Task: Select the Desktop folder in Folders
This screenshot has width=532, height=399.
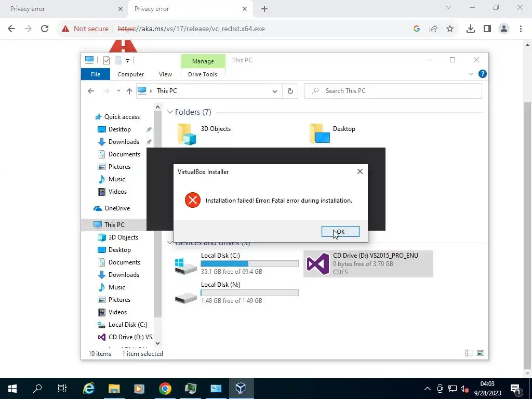Action: tap(333, 134)
